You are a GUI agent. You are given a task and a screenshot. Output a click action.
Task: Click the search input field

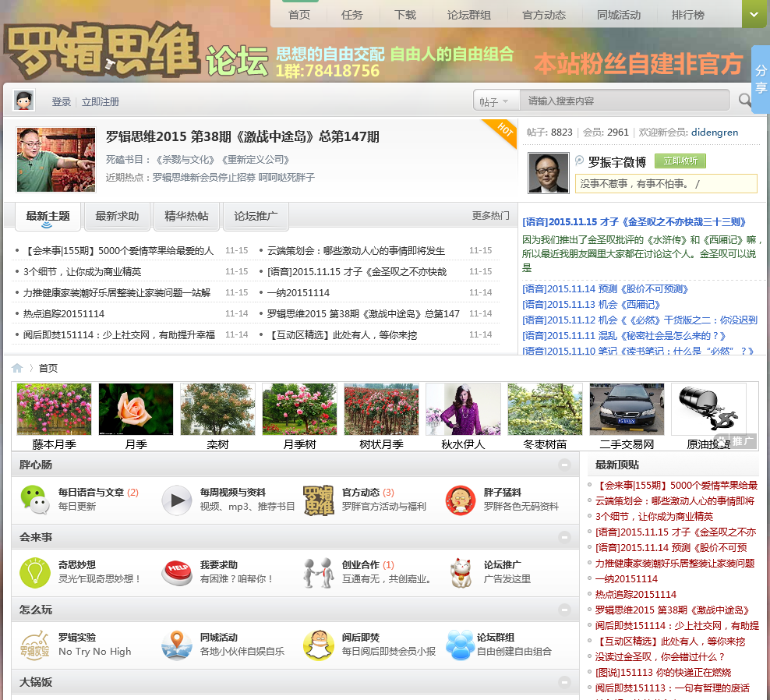point(625,101)
